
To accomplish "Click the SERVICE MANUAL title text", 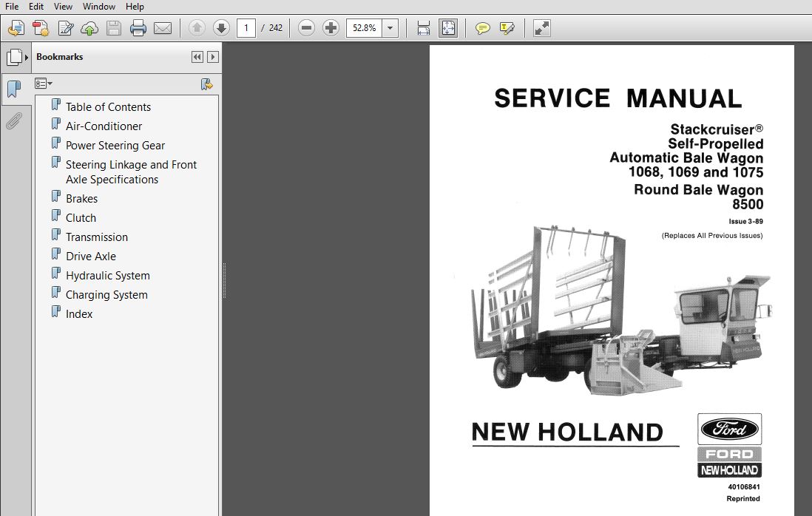I will tap(618, 98).
